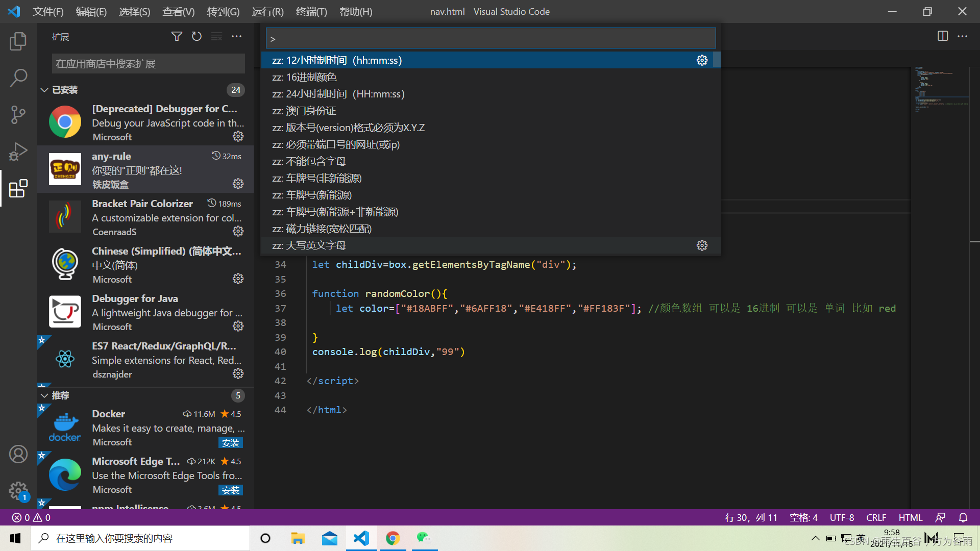
Task: Select command zz: 车牌号(非新能源)
Action: [491, 178]
